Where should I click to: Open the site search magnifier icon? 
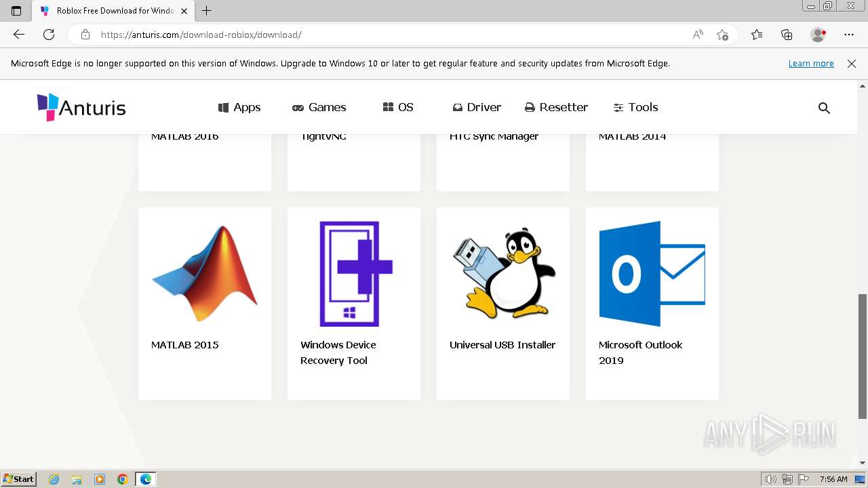[824, 108]
